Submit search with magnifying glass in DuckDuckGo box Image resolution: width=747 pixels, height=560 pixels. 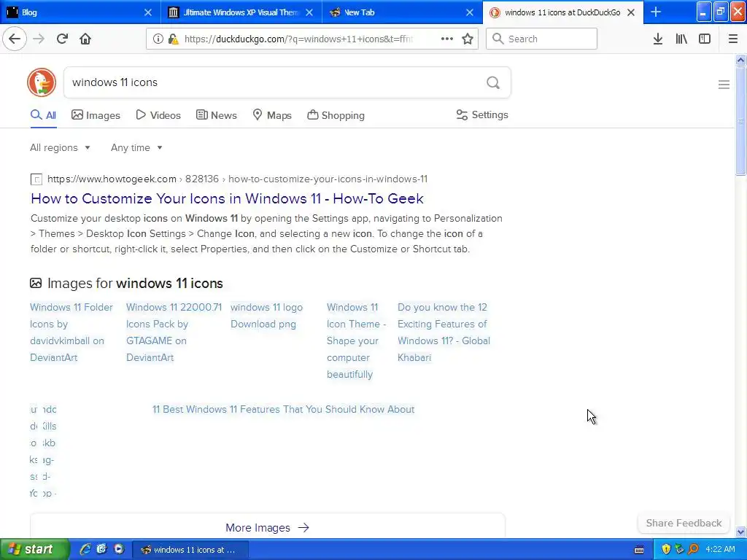pyautogui.click(x=493, y=83)
